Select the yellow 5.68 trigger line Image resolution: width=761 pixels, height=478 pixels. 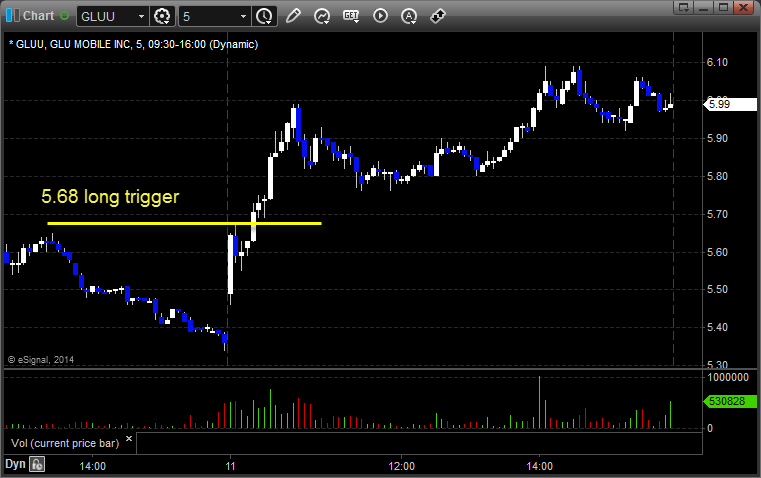184,223
